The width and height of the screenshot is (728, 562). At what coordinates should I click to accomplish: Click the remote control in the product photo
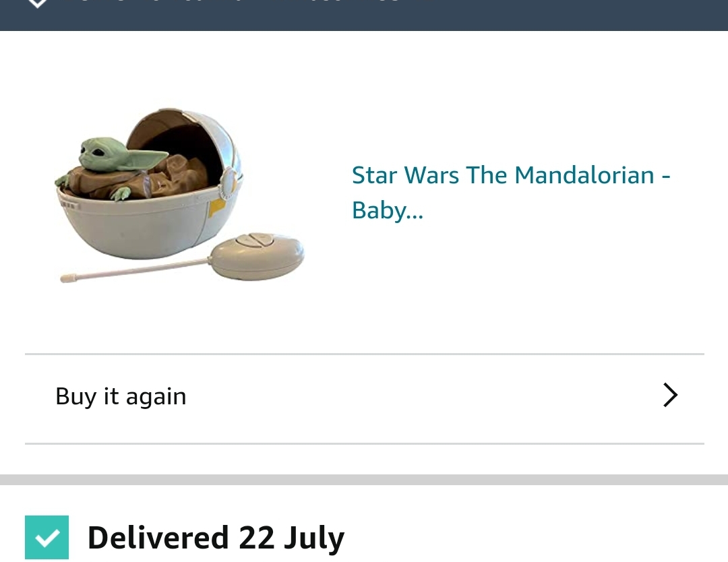[256, 256]
